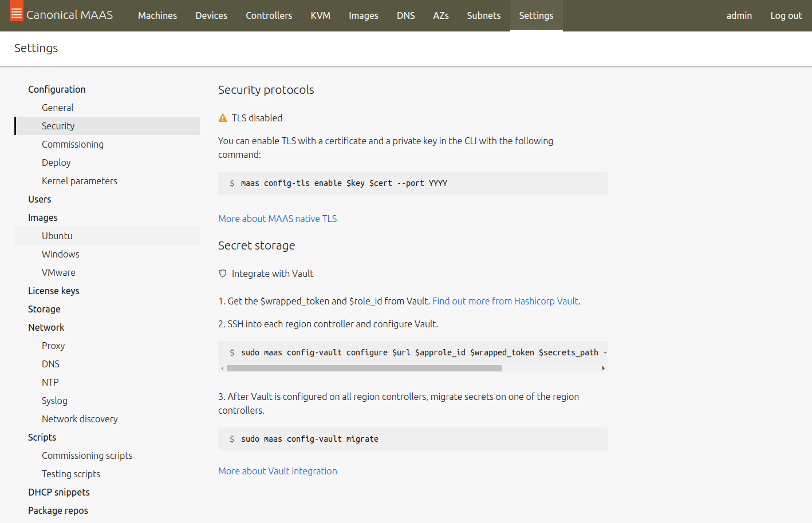Viewport: 812px width, 523px height.
Task: Click the TLS disabled warning icon
Action: coord(222,118)
